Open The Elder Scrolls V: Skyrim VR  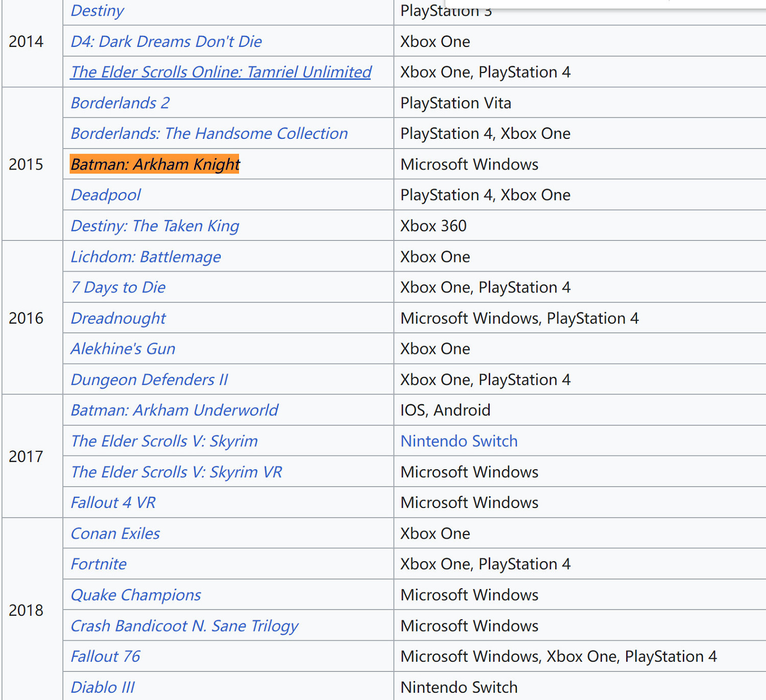176,472
